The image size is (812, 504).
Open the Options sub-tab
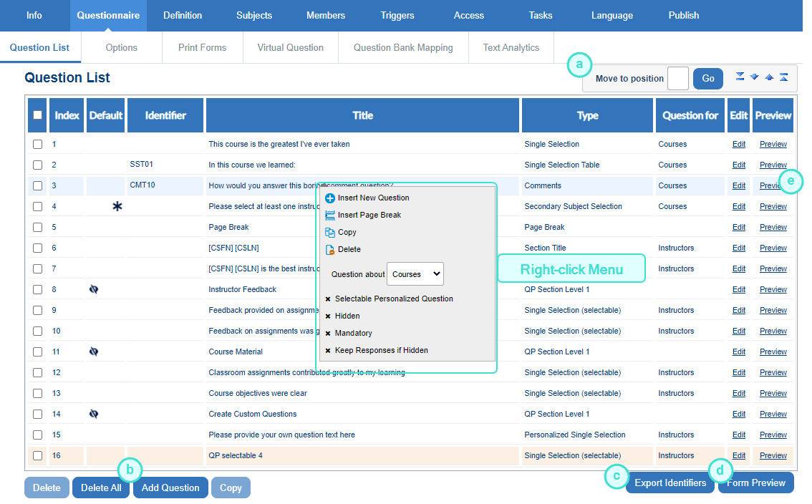coord(122,48)
